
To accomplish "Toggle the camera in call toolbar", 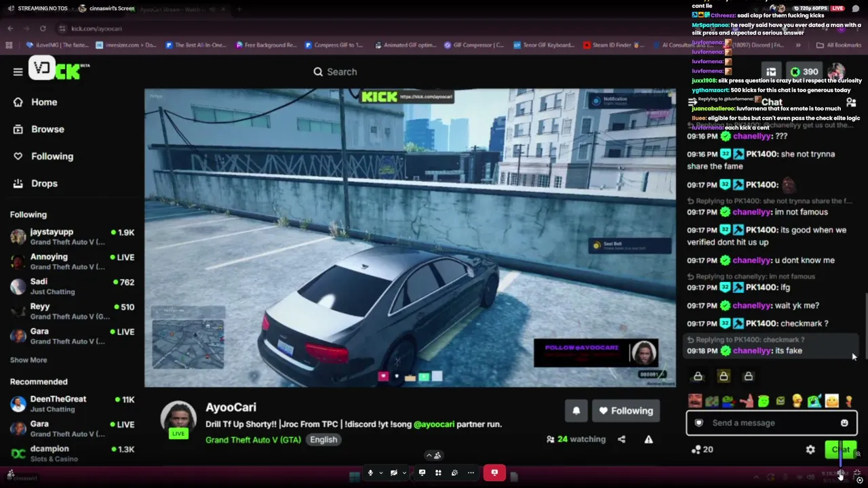I will tap(393, 472).
